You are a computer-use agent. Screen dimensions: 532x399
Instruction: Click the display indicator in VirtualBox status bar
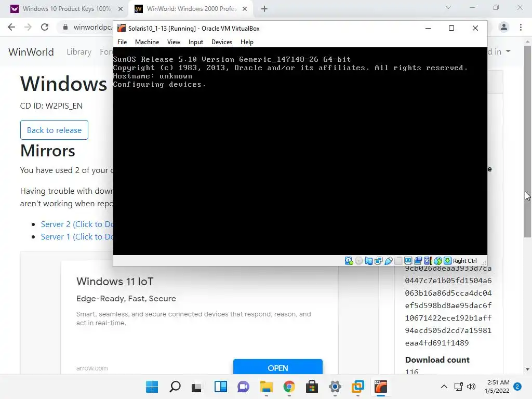(408, 261)
